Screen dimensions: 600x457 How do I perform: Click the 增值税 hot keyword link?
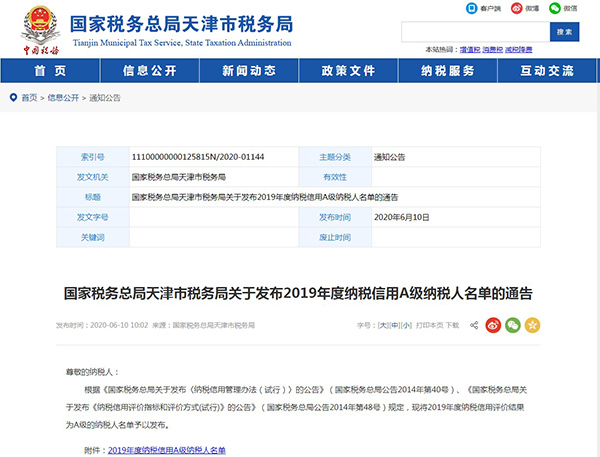[x=469, y=49]
